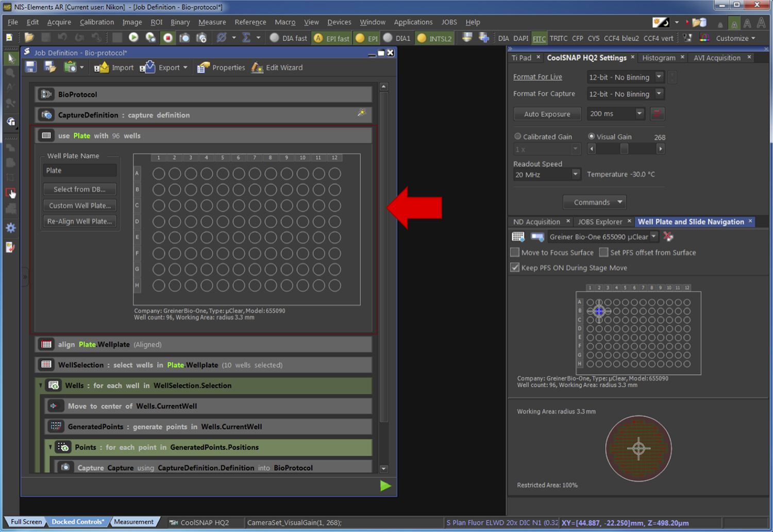Switch to Full Screen layout
The width and height of the screenshot is (773, 532).
pyautogui.click(x=26, y=522)
